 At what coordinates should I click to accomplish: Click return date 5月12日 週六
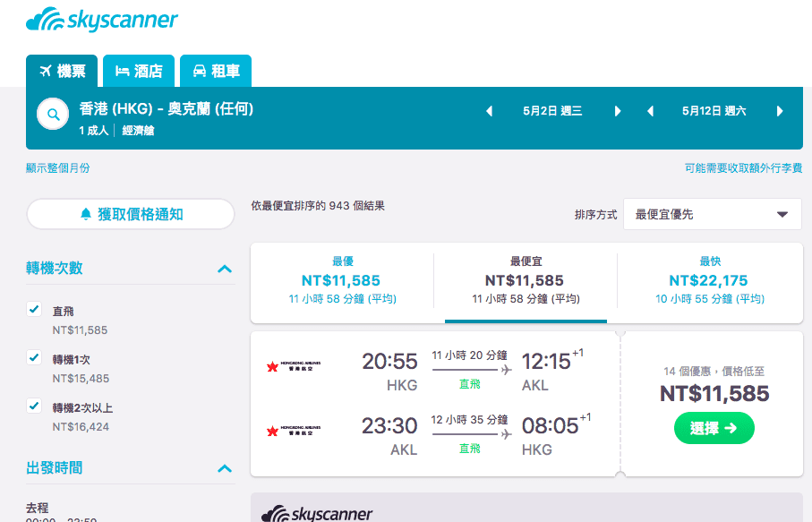click(714, 111)
